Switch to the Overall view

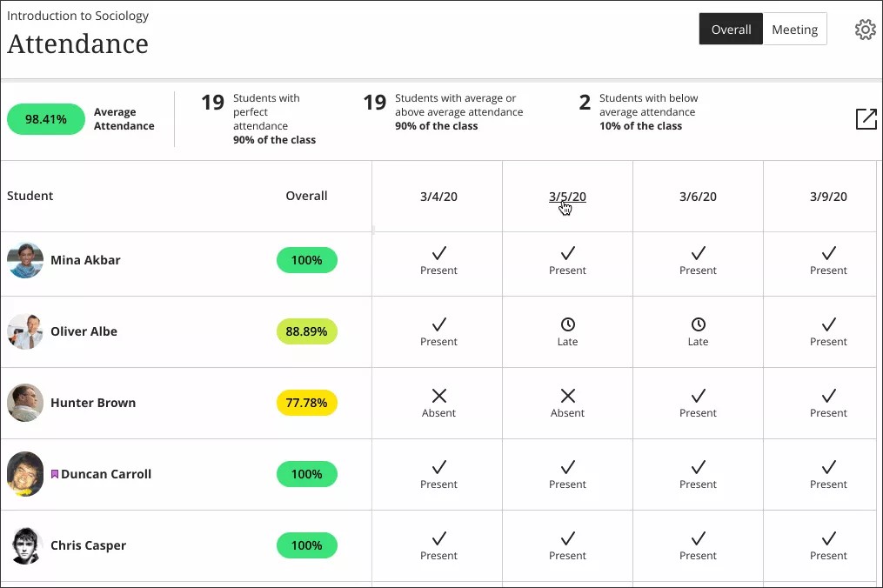[731, 30]
